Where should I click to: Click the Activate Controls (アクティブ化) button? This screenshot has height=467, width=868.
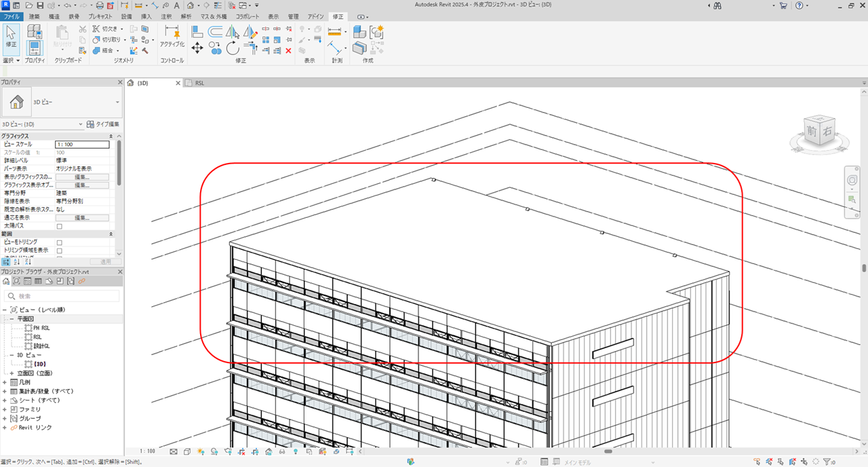pos(172,35)
